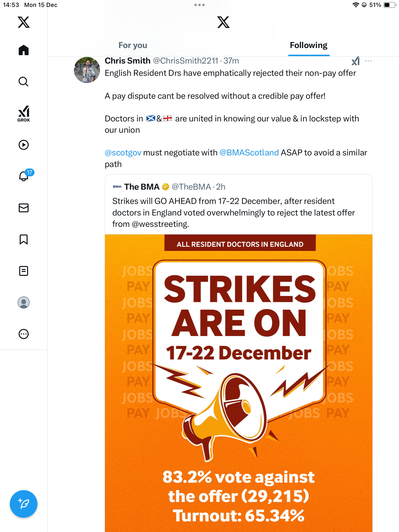Image resolution: width=399 pixels, height=532 pixels.
Task: Click the Grok icon on Chris Smith's tweet
Action: (355, 61)
